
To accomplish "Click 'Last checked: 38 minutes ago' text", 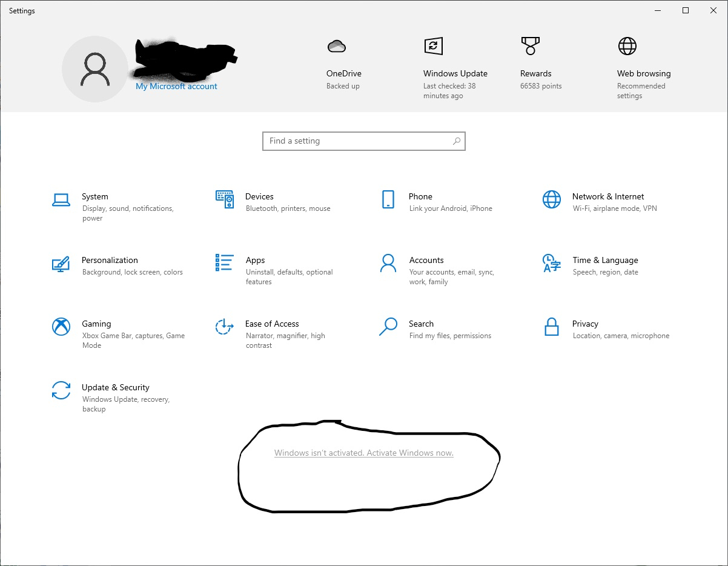I will coord(449,91).
